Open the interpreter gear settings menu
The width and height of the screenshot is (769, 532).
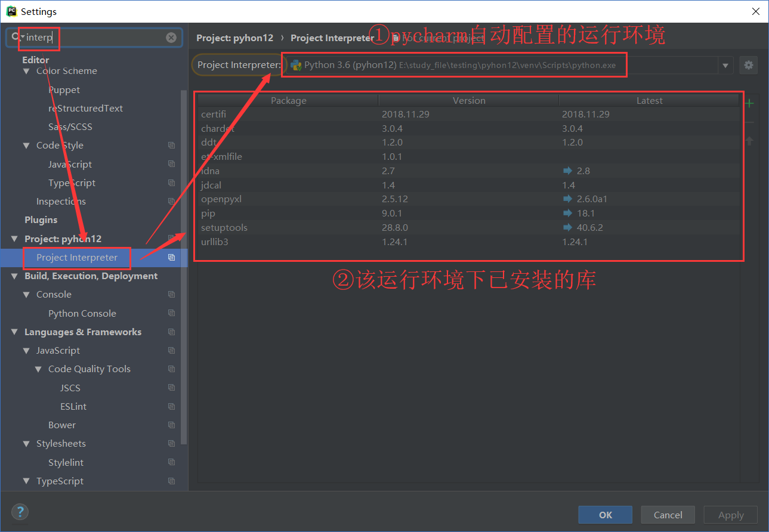pyautogui.click(x=749, y=65)
